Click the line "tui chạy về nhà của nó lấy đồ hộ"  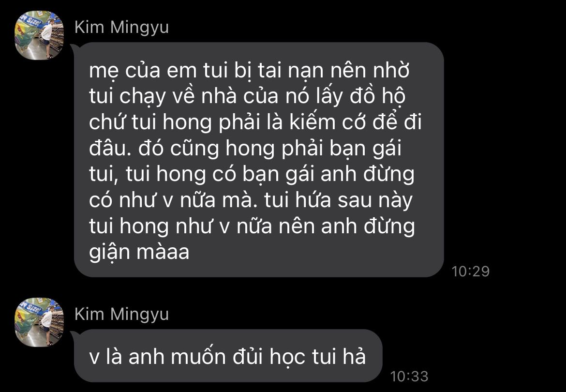(248, 96)
